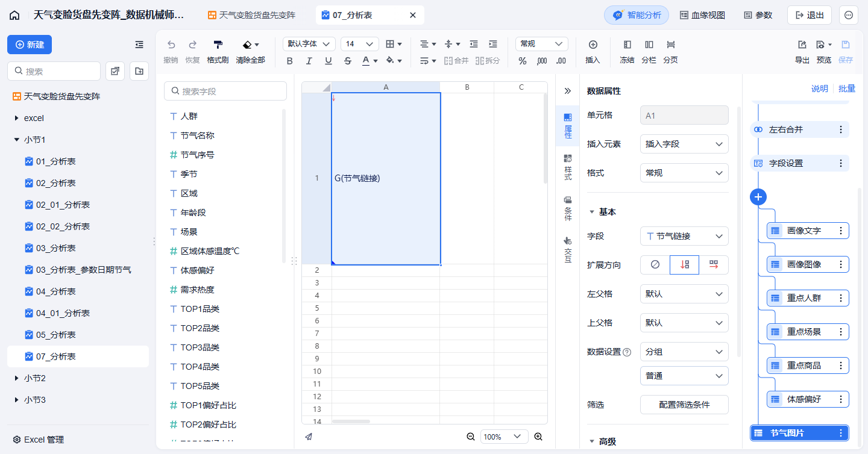868x454 pixels.
Task: Click the 批量 link
Action: [x=847, y=89]
